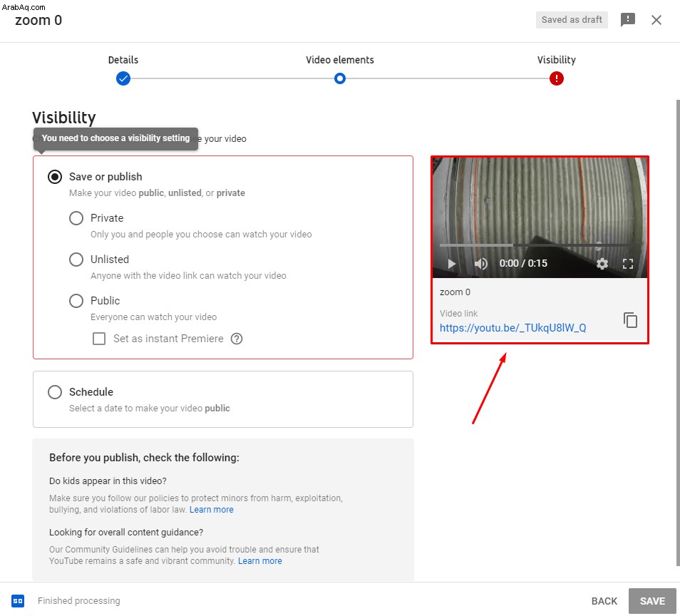Enter fullscreen in the video preview
680x616 pixels.
coord(627,263)
